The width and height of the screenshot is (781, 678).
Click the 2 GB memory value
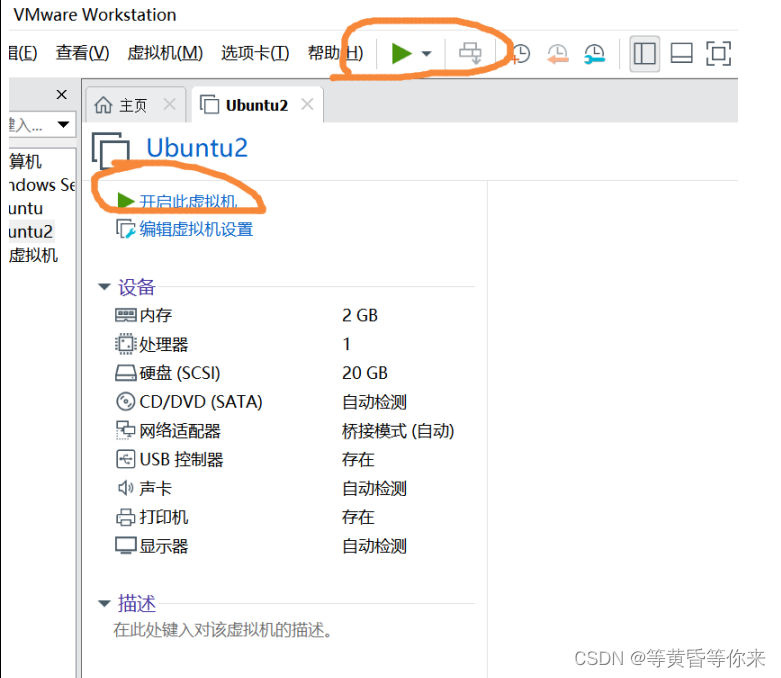360,315
